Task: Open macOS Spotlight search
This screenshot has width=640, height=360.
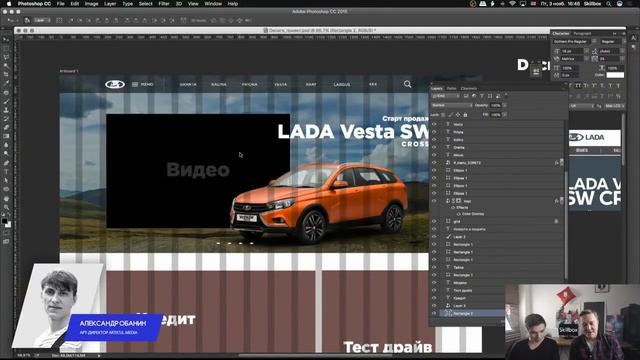Action: point(609,4)
